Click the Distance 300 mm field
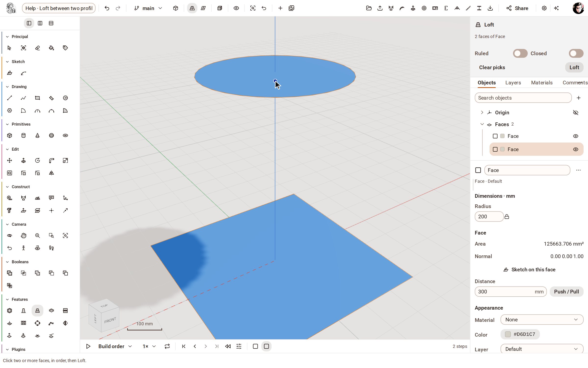Image resolution: width=588 pixels, height=368 pixels. pyautogui.click(x=511, y=292)
